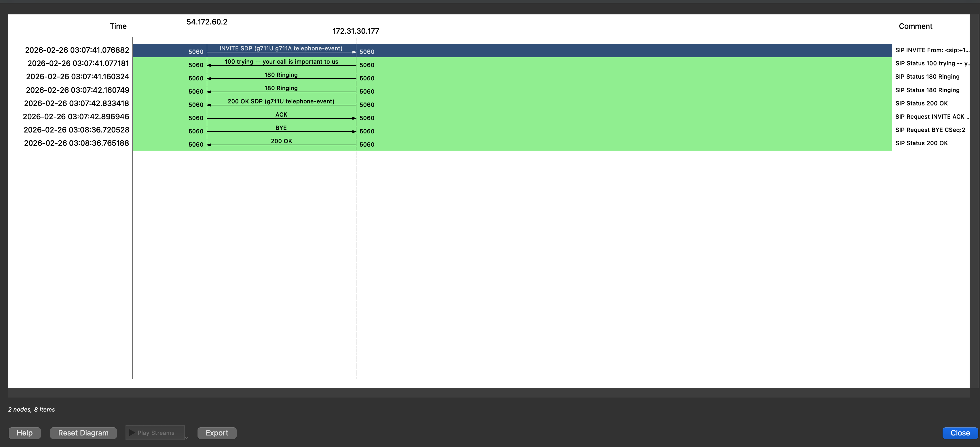Screen dimensions: 980x447
Task: Click the Close button
Action: (x=960, y=433)
